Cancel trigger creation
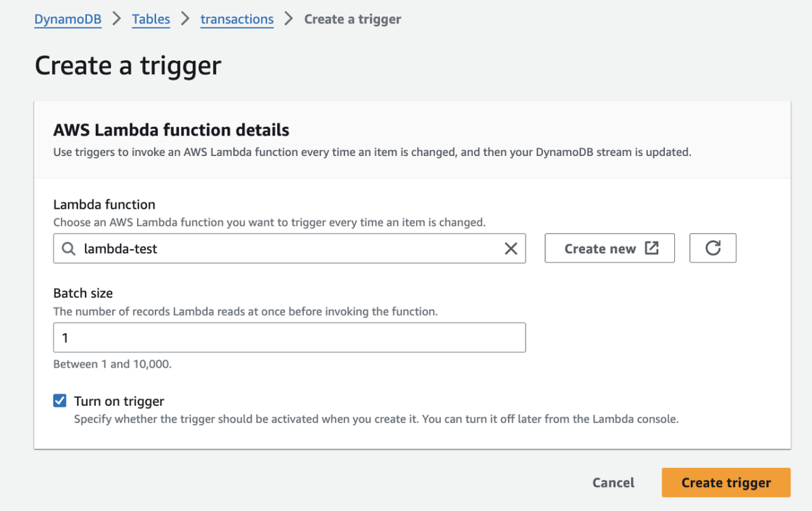This screenshot has width=812, height=511. (613, 482)
